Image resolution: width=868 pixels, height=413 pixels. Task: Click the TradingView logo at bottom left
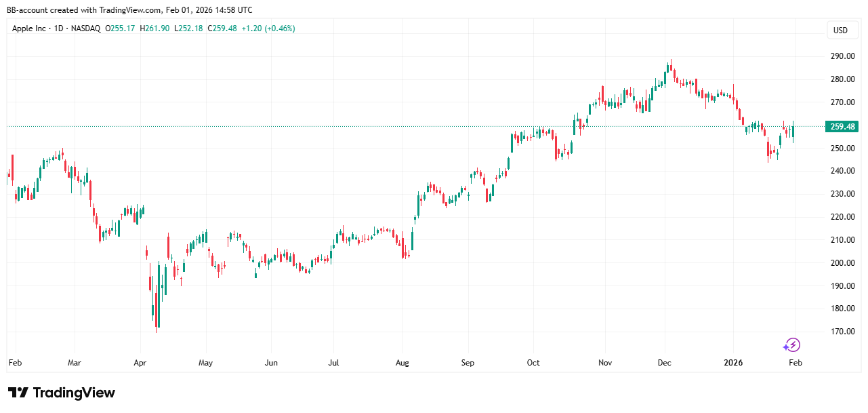coord(62,393)
